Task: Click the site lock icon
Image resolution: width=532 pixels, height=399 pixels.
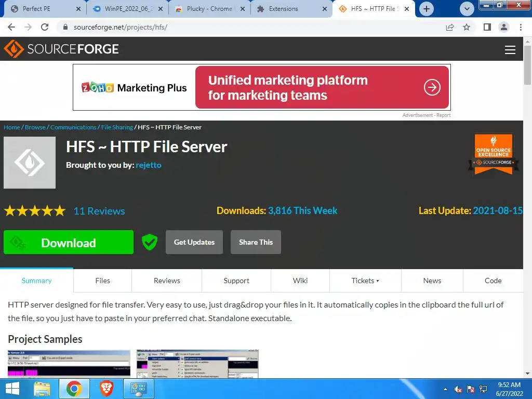Action: 65,27
